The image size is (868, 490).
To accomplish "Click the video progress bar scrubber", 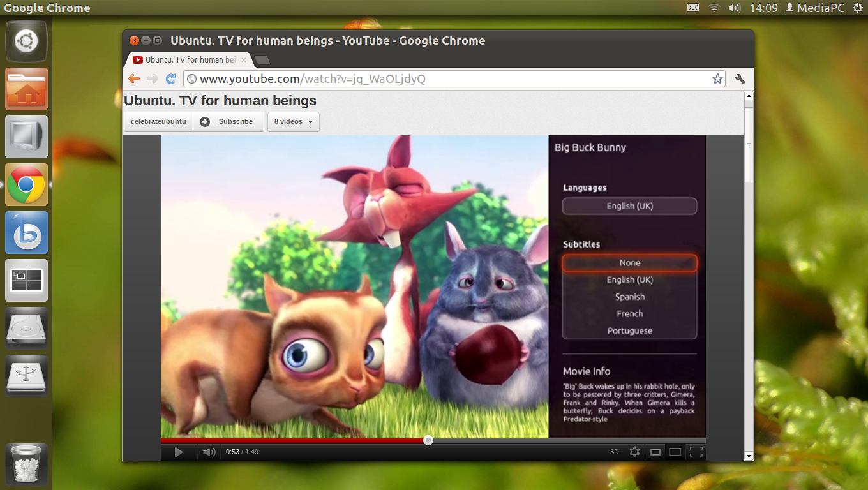I will (x=428, y=440).
